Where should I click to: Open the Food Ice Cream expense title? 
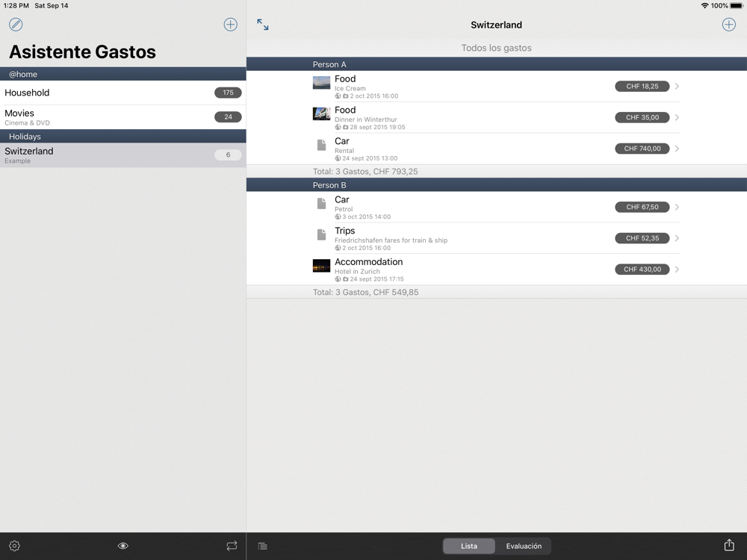(345, 78)
